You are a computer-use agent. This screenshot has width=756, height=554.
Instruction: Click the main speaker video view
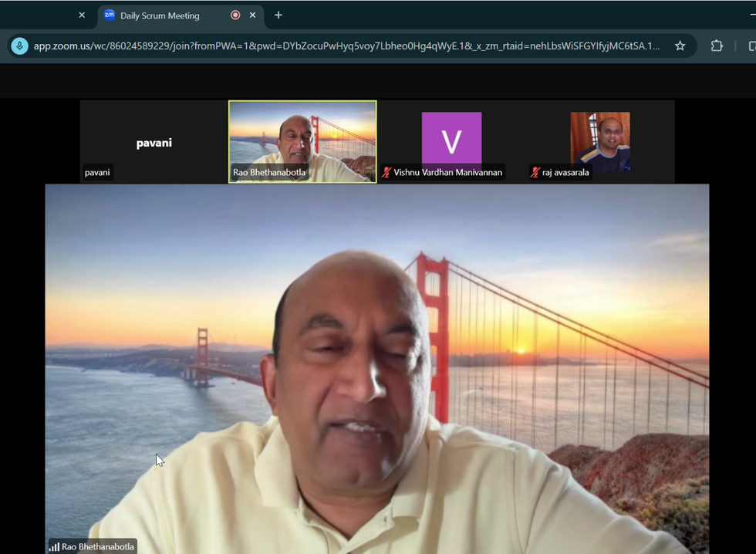click(377, 369)
